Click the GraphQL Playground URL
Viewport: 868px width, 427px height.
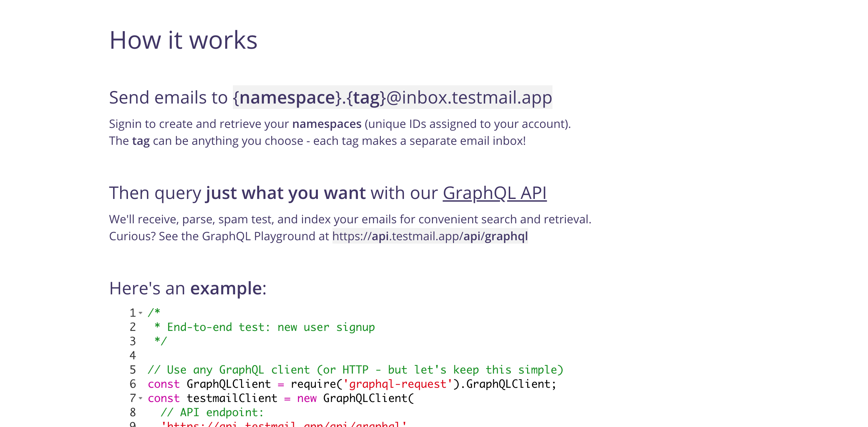[429, 236]
